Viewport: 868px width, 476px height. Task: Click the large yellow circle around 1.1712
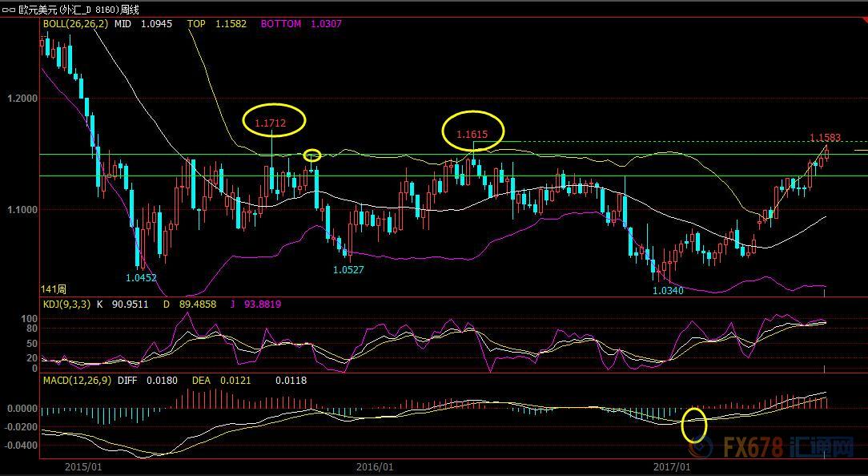click(x=275, y=120)
